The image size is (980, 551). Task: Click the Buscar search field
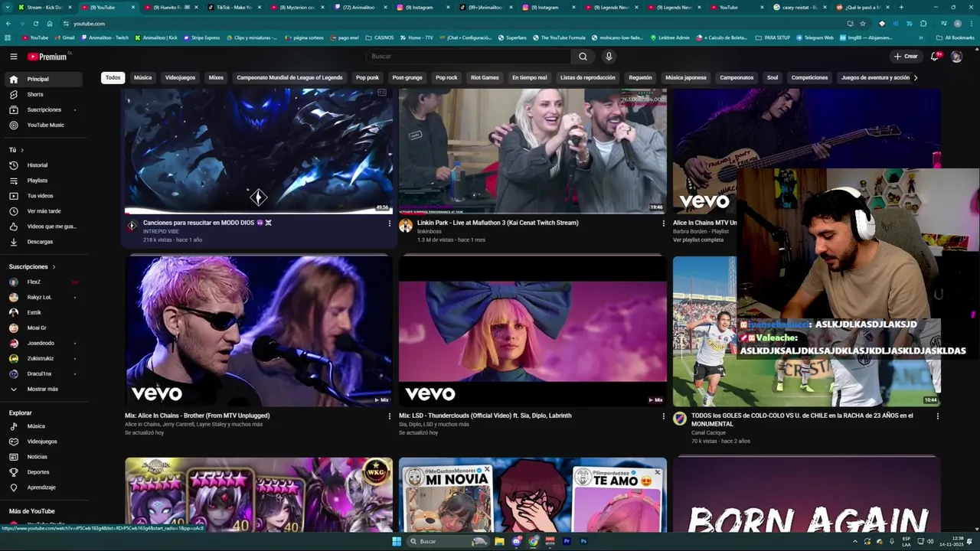tap(468, 57)
